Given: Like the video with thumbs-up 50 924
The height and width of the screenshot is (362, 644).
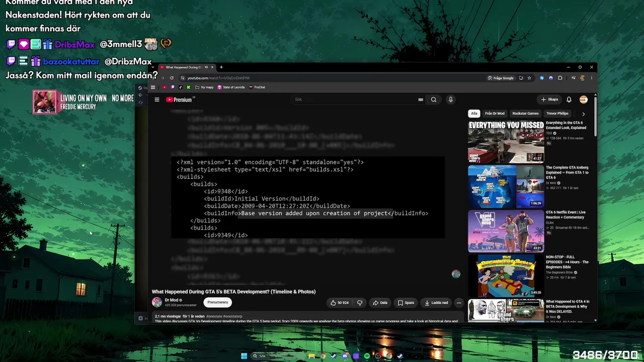Looking at the screenshot, I should click(x=340, y=303).
